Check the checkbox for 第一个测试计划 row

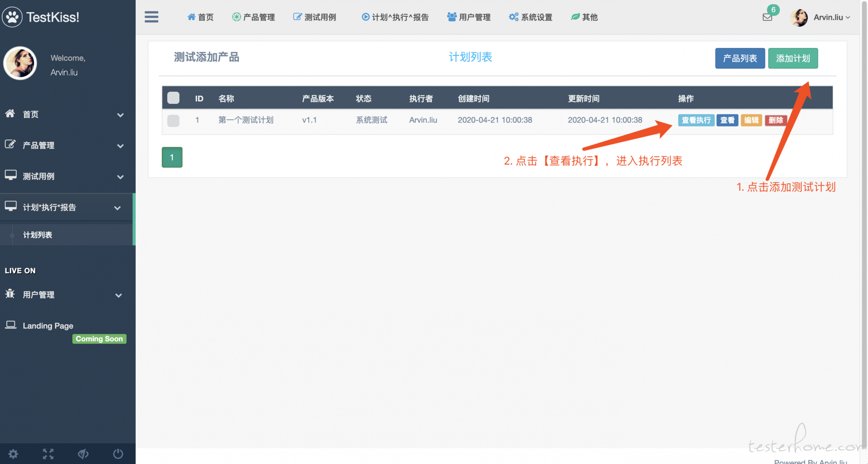173,121
